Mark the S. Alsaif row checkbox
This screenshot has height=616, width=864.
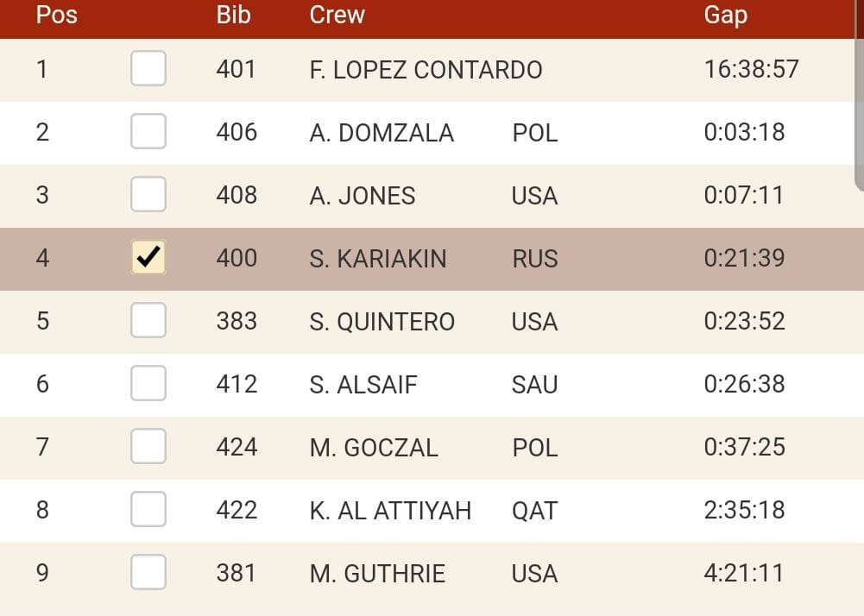click(148, 383)
